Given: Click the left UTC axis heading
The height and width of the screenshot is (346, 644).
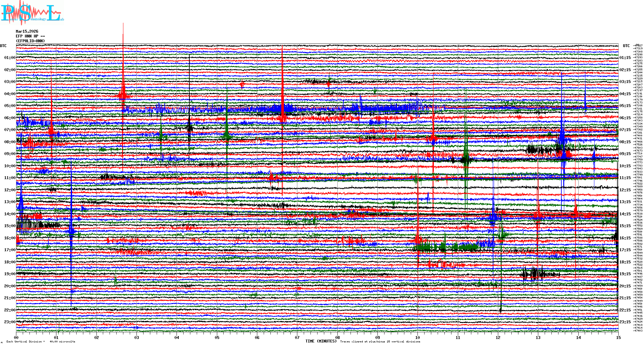Looking at the screenshot, I should (3, 46).
